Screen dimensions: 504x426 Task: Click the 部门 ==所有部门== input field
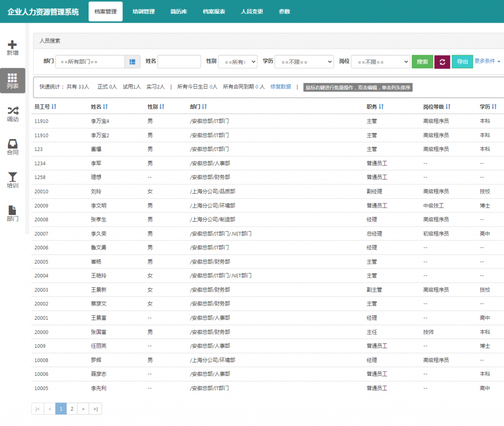click(x=90, y=61)
